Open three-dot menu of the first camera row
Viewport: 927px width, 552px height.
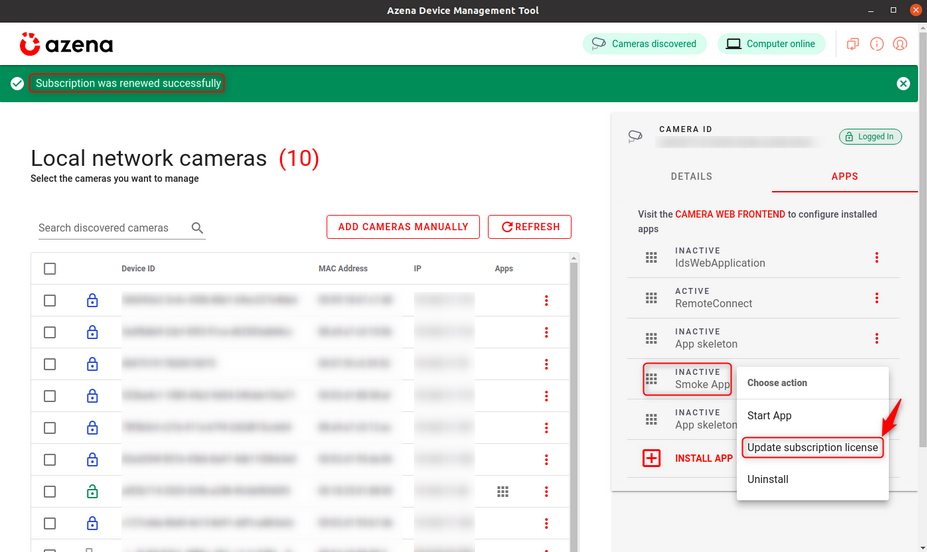(546, 301)
